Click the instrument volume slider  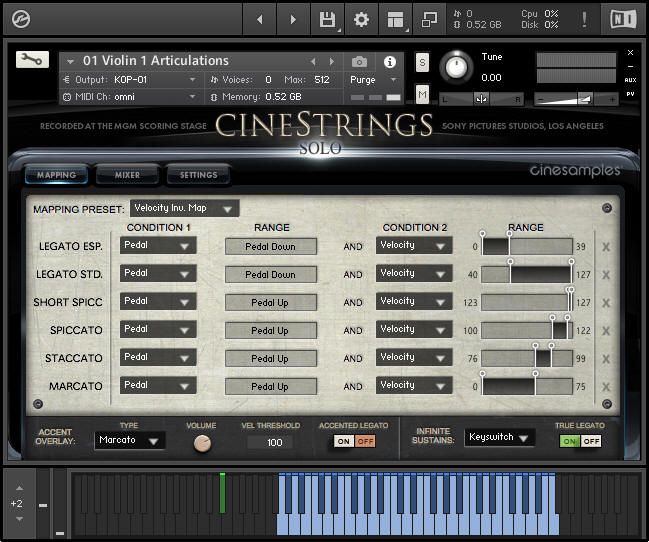(576, 99)
